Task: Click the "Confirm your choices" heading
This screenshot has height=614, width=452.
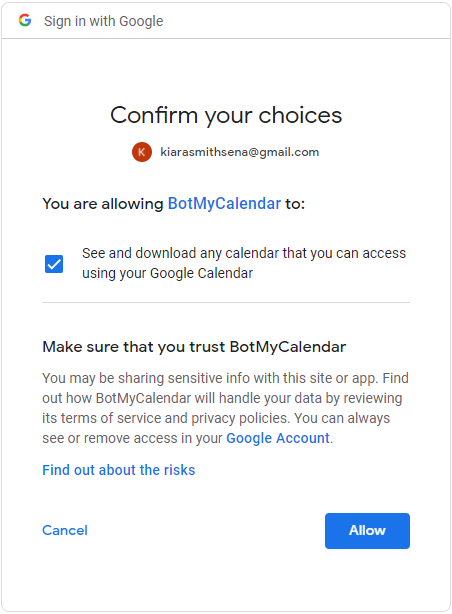Action: click(226, 116)
